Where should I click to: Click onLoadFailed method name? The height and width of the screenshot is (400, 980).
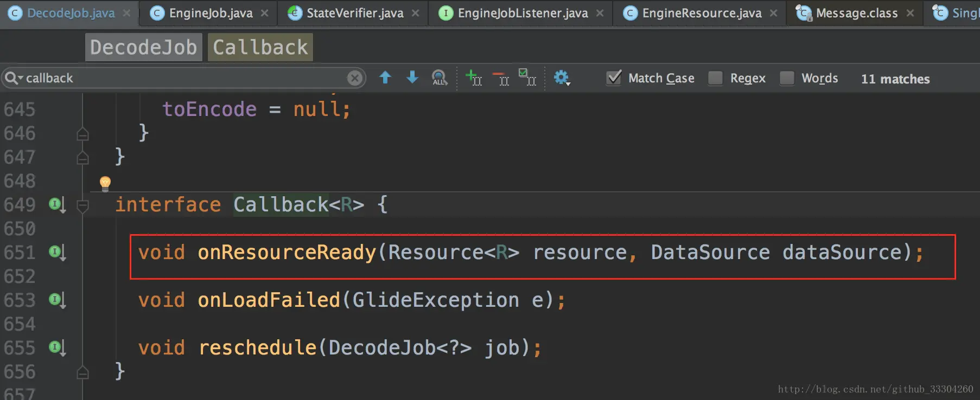tap(269, 300)
